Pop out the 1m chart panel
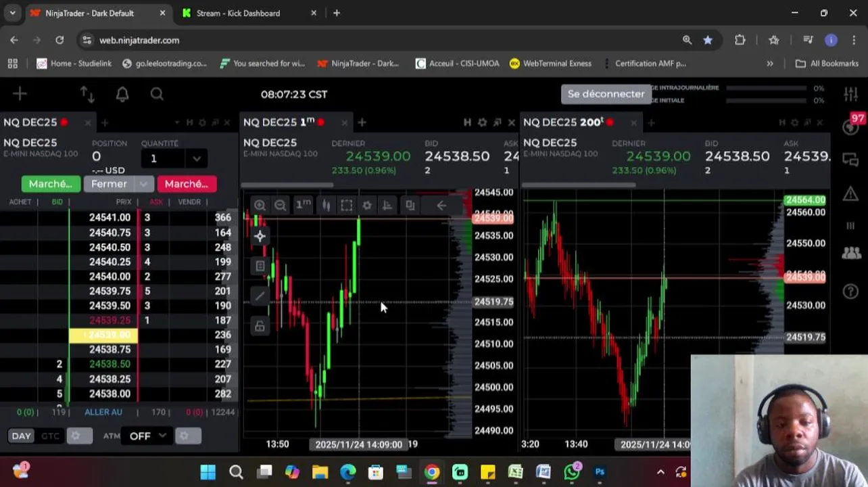The image size is (868, 487). [497, 122]
